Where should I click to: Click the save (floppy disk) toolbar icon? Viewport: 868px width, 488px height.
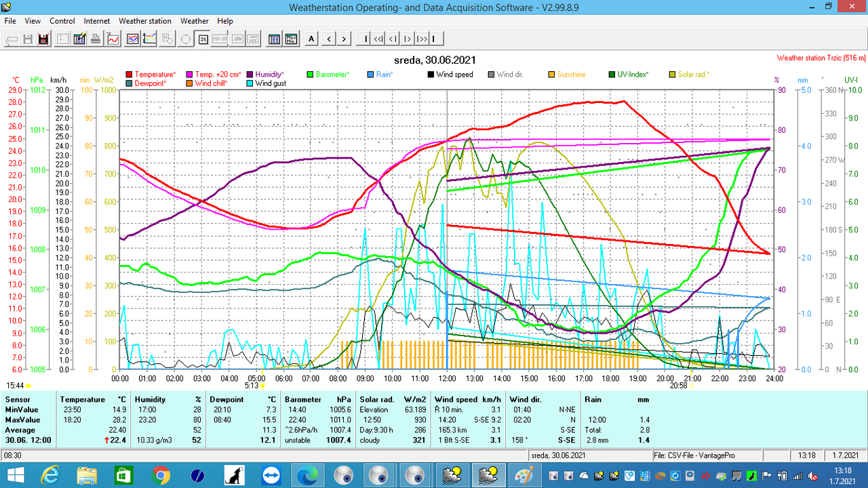(28, 39)
